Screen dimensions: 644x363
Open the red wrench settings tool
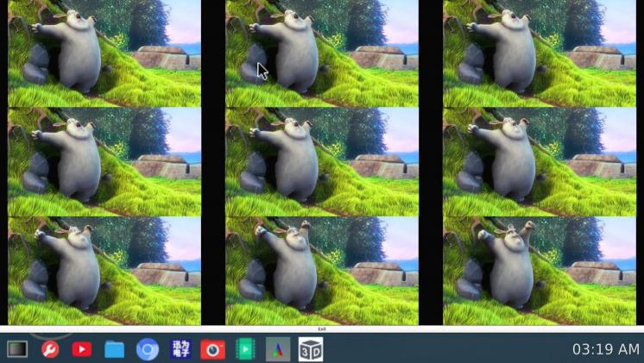pyautogui.click(x=50, y=349)
